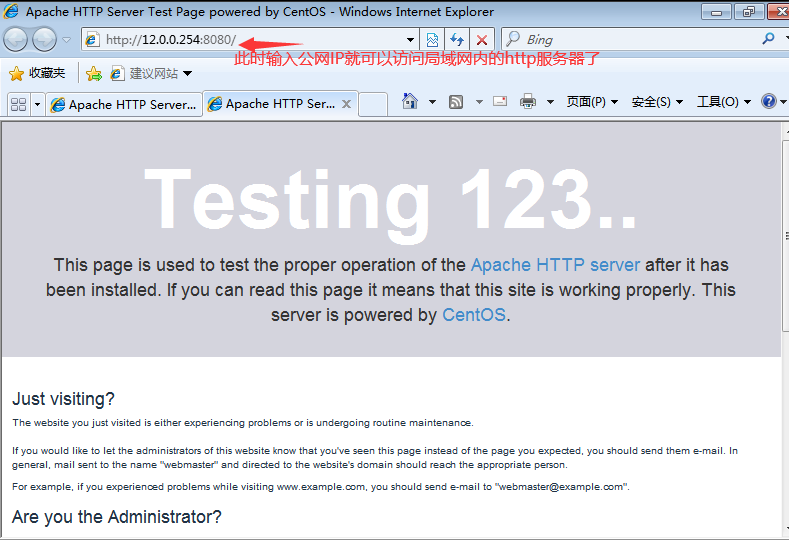Screen dimensions: 789x540
Task: Open the tab list dropdown arrow
Action: tap(37, 105)
